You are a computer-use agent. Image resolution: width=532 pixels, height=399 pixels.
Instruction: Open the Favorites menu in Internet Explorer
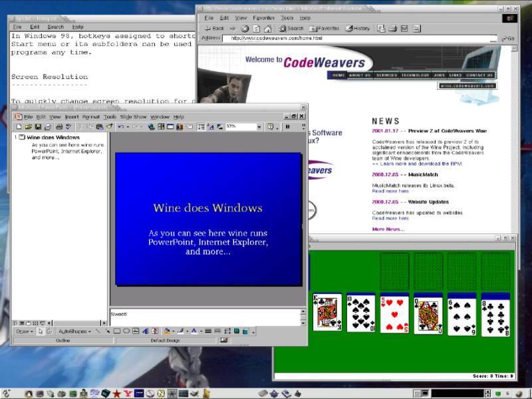(263, 18)
